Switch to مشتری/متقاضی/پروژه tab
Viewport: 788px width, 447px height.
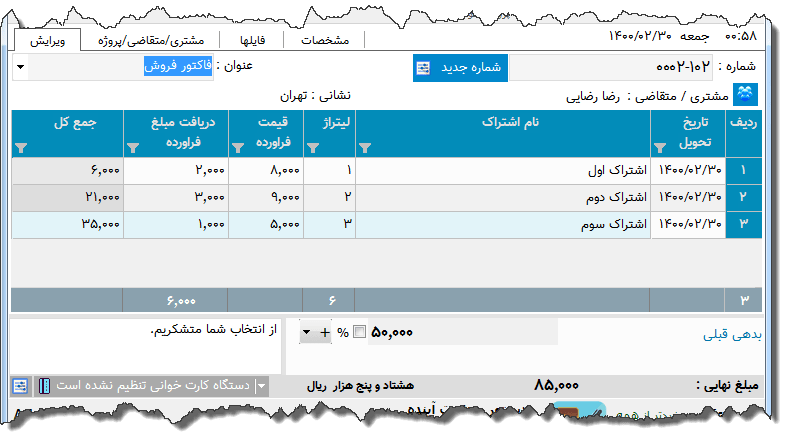pos(151,40)
